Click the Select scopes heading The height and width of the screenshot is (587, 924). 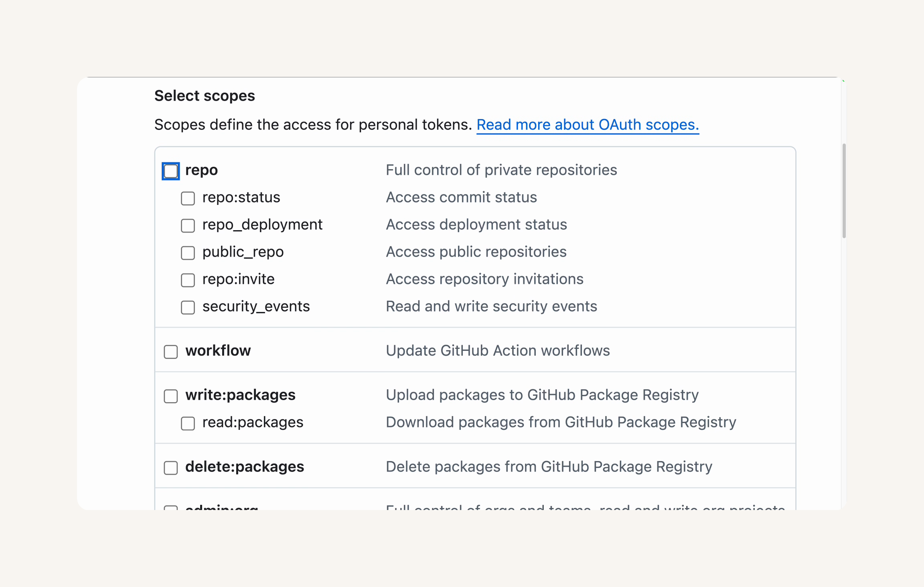205,96
